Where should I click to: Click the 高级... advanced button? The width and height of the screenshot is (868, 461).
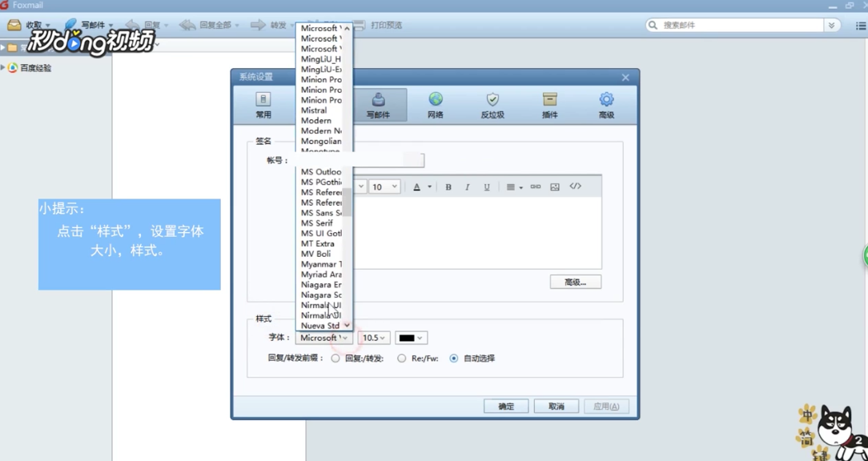coord(575,282)
